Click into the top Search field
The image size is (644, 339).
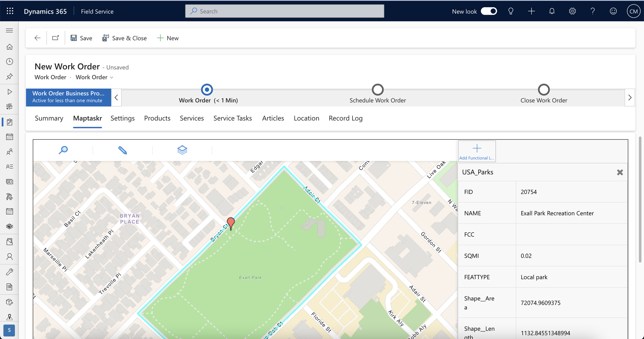click(285, 11)
